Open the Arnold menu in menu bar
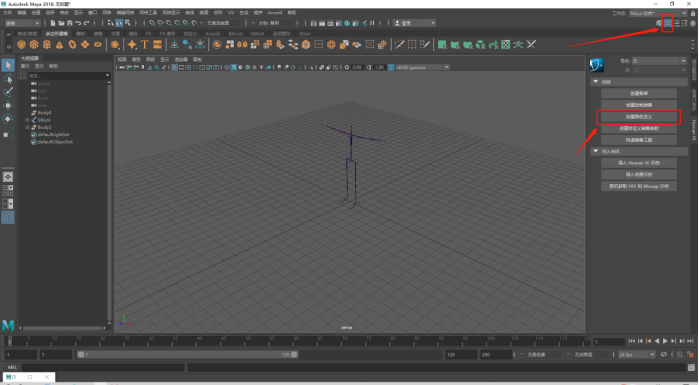The image size is (699, 385). point(275,12)
